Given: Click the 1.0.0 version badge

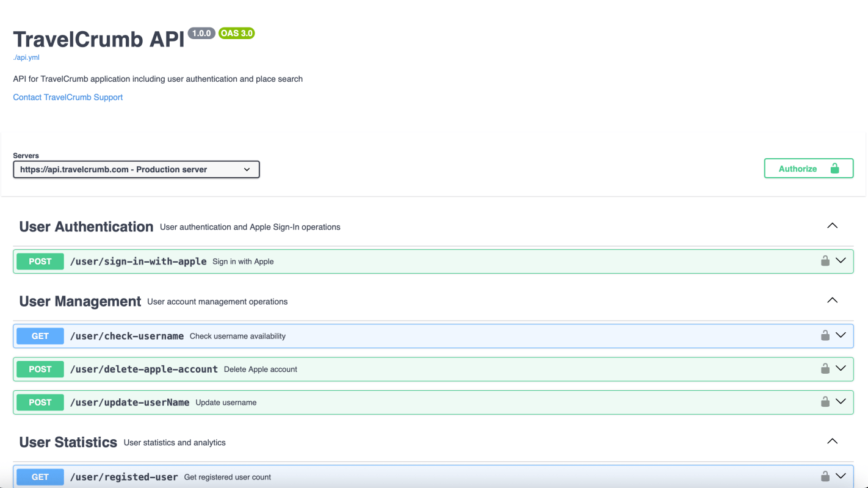Looking at the screenshot, I should click(201, 33).
